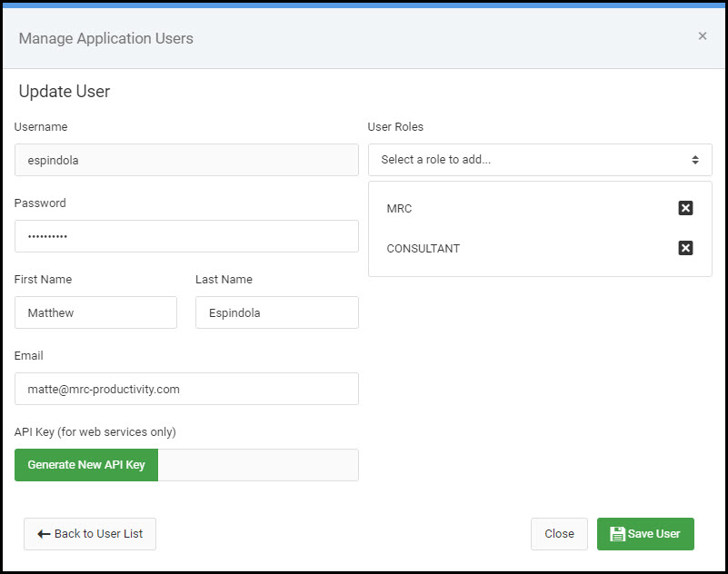Remove the MRC role with X icon
This screenshot has height=574, width=728.
click(x=685, y=208)
